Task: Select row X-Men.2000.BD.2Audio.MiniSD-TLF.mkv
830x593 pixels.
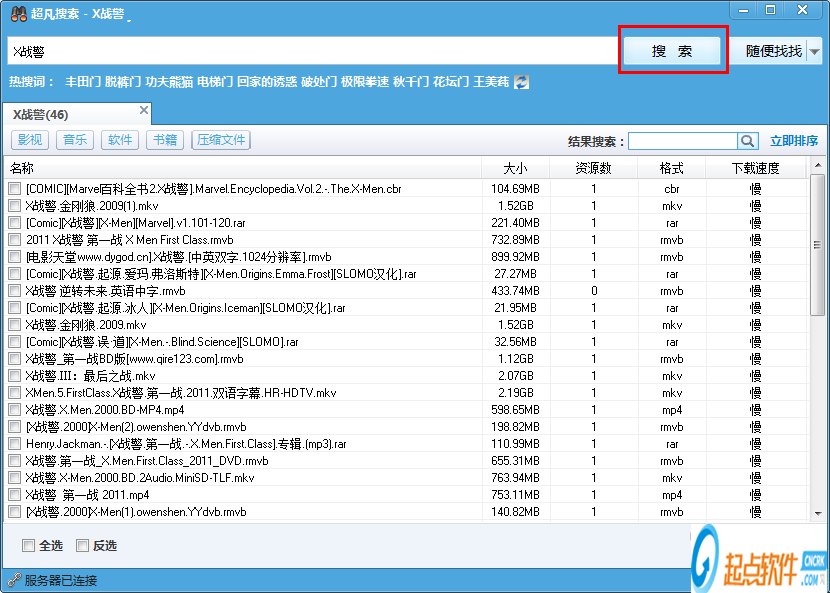Action: [405, 478]
